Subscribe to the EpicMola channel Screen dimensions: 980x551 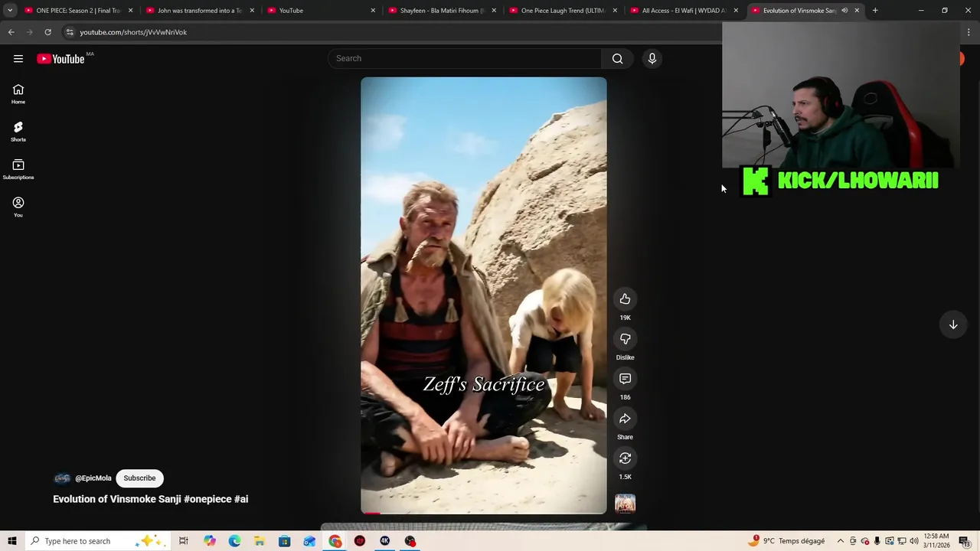click(139, 478)
